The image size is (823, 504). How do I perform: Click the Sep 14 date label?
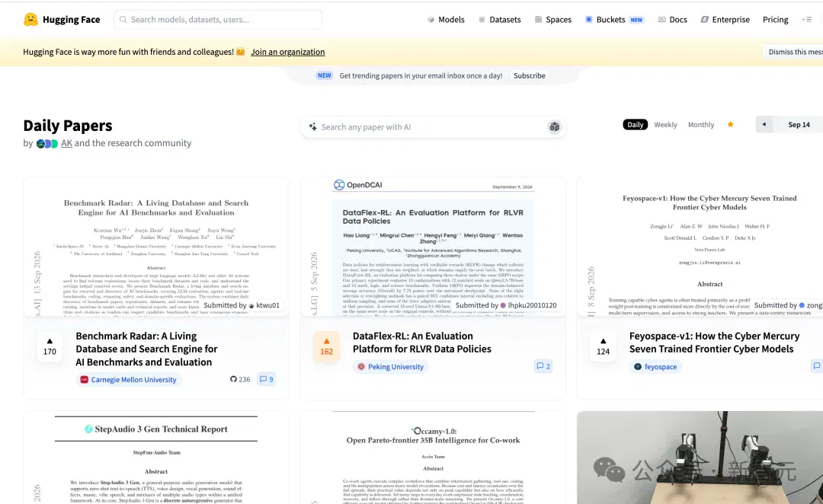[799, 124]
